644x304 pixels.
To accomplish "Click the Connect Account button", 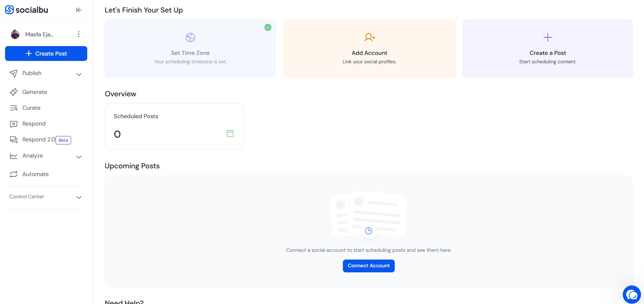I will click(368, 266).
